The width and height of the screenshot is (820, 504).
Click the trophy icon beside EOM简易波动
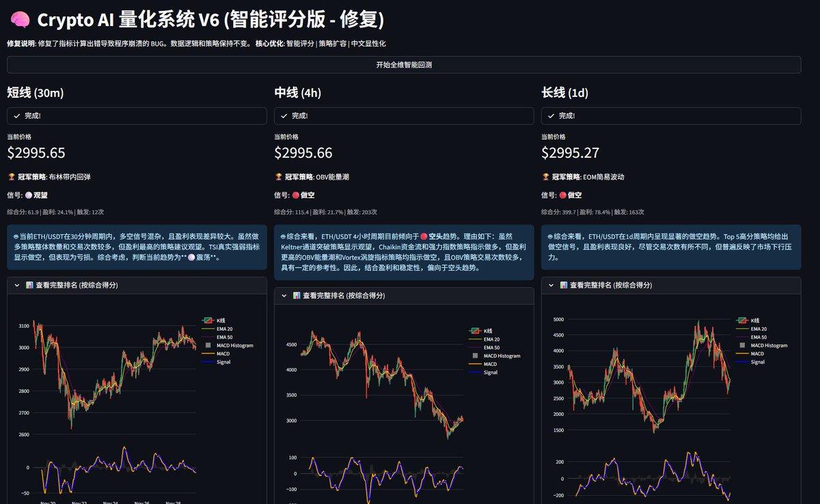click(545, 177)
